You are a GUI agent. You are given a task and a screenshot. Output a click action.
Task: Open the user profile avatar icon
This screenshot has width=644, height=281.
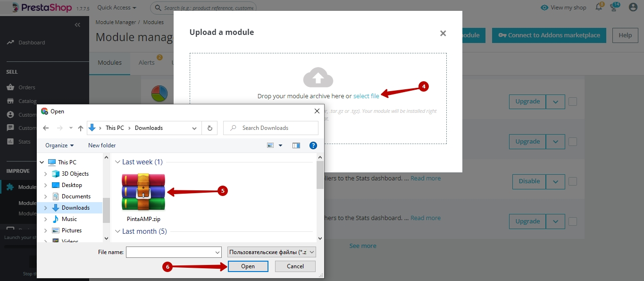pos(633,8)
